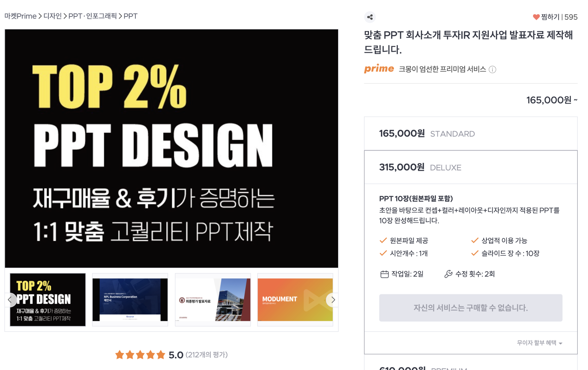Open prime service info icon
Image resolution: width=588 pixels, height=370 pixels.
pos(492,70)
